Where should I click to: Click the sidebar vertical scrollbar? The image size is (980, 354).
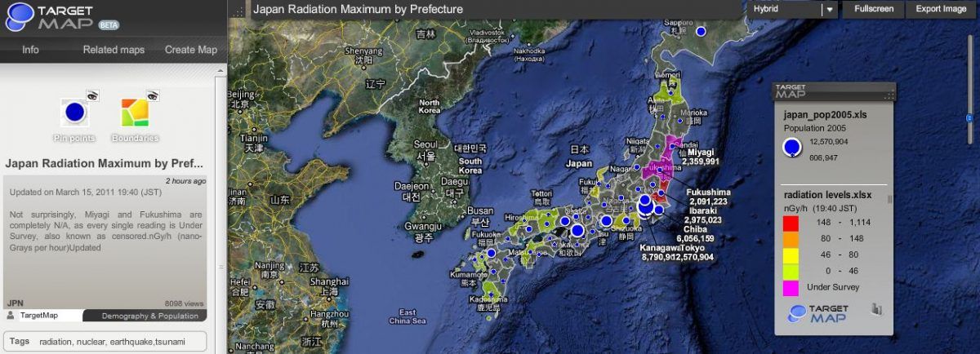coord(220,212)
